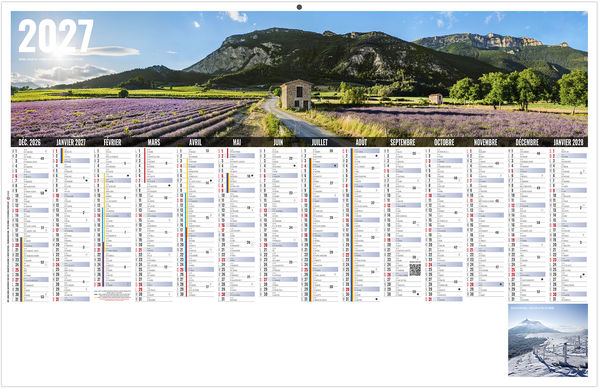The height and width of the screenshot is (388, 600).
Task: Select the AOÛT month header
Action: click(x=361, y=142)
